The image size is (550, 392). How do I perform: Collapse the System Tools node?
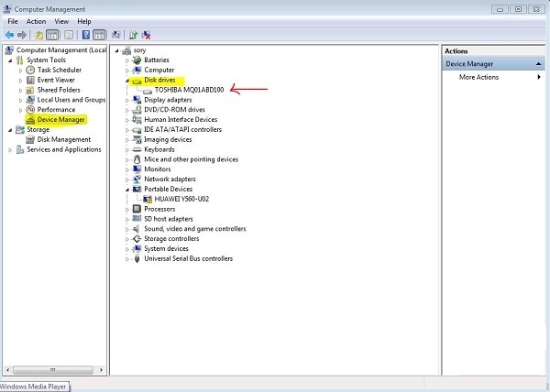10,60
